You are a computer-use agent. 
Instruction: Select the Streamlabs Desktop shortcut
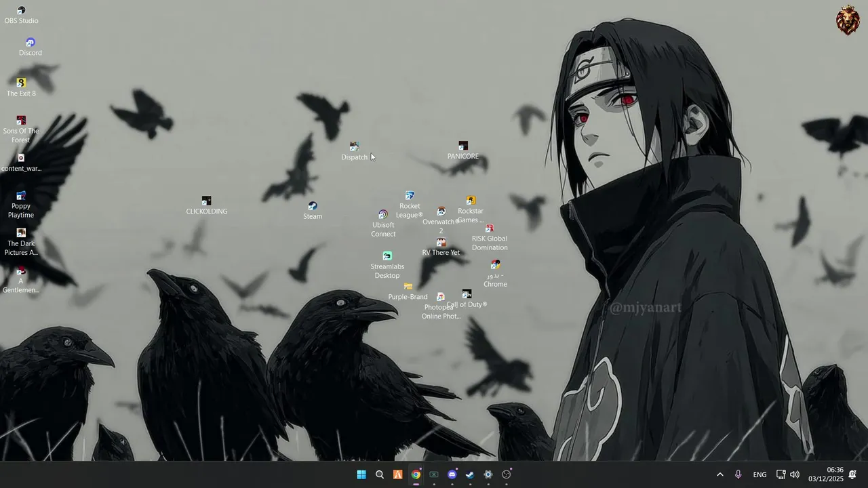tap(387, 265)
